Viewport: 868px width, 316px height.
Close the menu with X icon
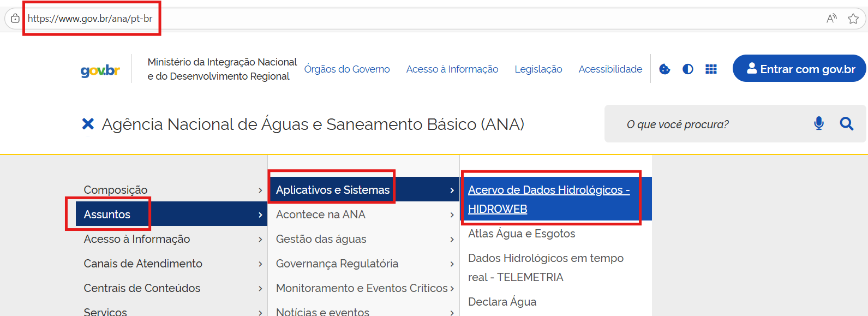(88, 124)
